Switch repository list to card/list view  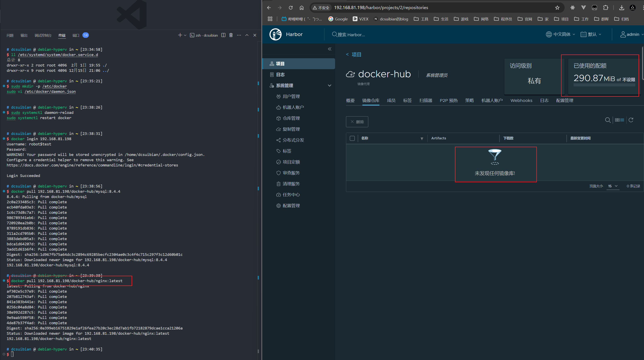[620, 120]
